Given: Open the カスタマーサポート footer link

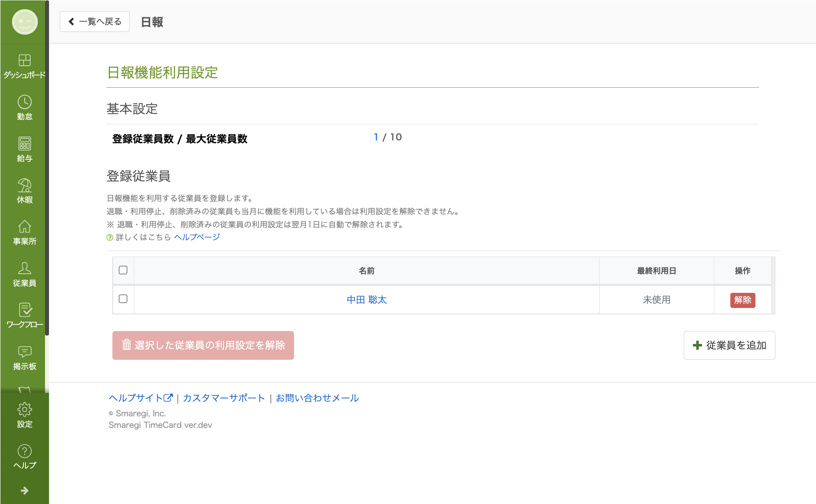Looking at the screenshot, I should click(224, 398).
